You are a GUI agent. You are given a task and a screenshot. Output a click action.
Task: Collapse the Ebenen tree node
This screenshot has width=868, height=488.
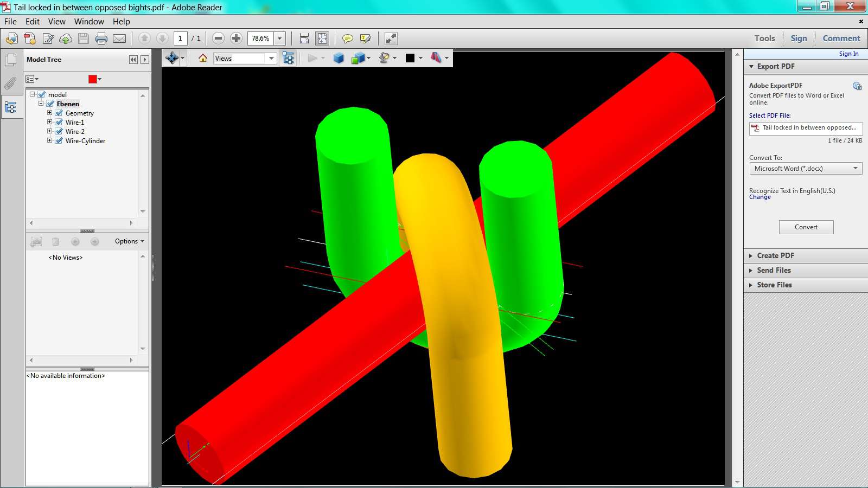click(x=41, y=103)
